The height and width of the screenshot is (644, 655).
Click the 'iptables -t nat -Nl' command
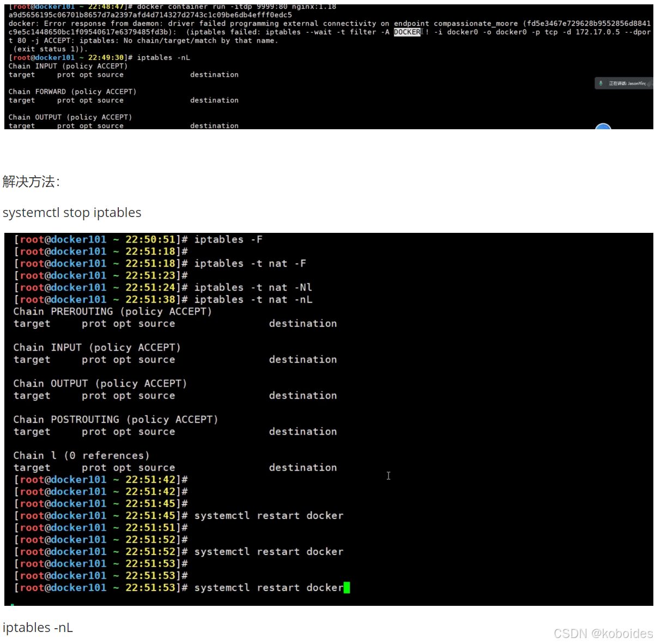[253, 287]
